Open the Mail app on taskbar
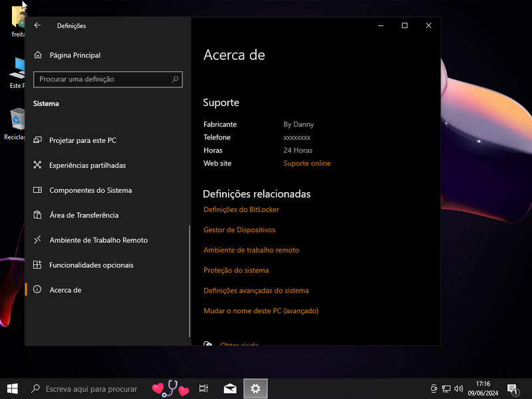532x399 pixels. click(x=229, y=388)
